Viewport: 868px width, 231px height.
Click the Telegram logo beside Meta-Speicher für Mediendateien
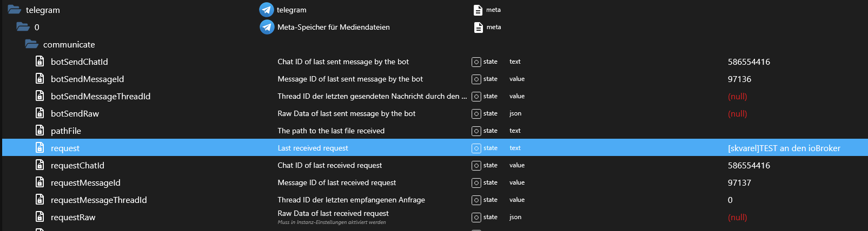click(x=267, y=27)
